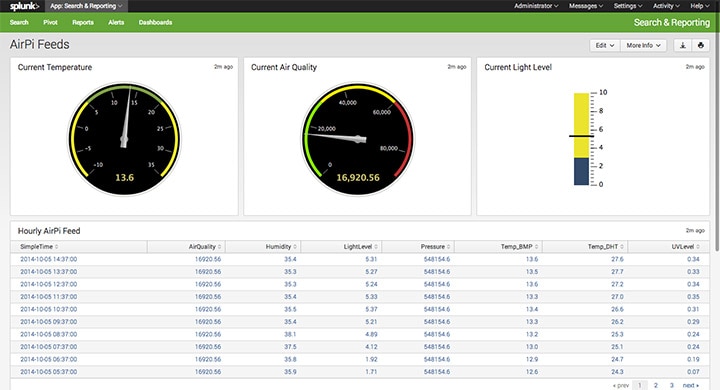Open the Messages dropdown
Viewport: 720px width, 390px height.
[x=585, y=6]
